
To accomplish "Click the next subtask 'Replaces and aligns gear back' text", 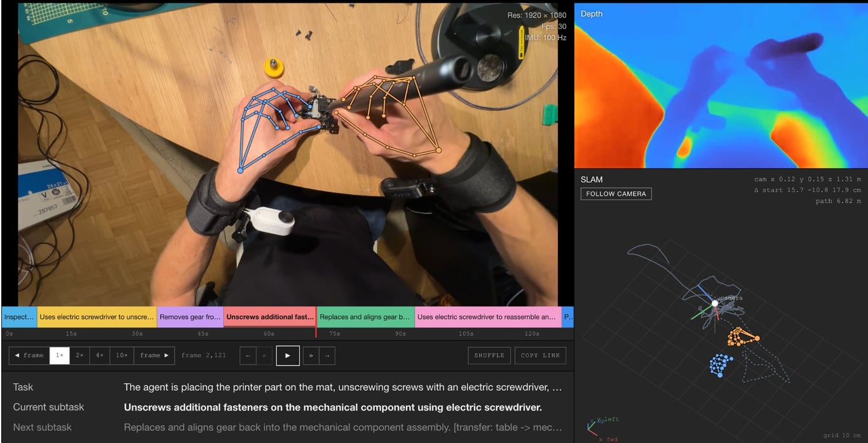I will tap(342, 427).
